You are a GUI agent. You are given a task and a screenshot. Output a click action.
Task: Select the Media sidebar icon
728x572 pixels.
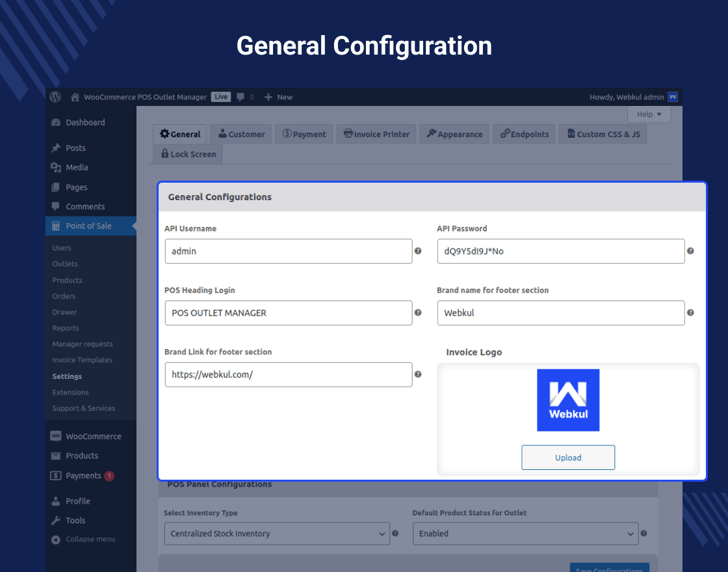pyautogui.click(x=55, y=167)
